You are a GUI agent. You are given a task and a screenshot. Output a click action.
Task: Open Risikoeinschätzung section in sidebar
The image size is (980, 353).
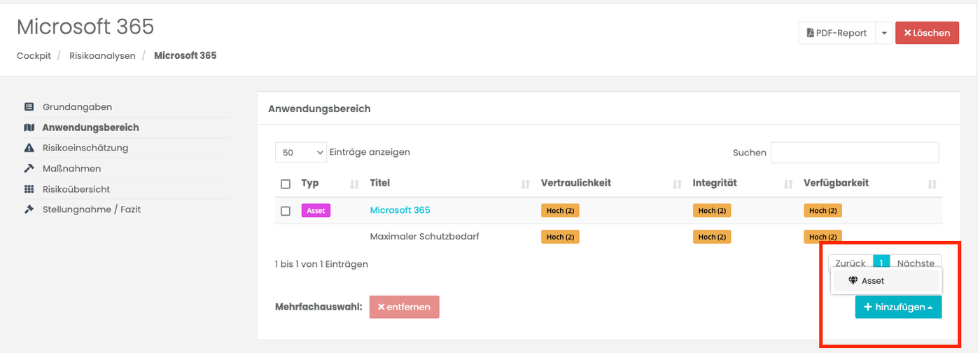pos(85,148)
